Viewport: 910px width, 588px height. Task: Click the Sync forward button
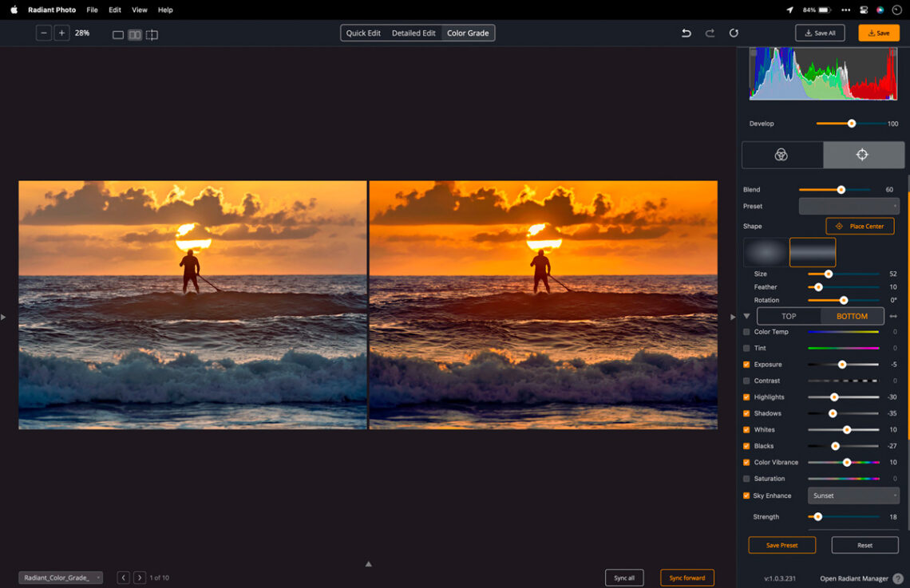(686, 578)
